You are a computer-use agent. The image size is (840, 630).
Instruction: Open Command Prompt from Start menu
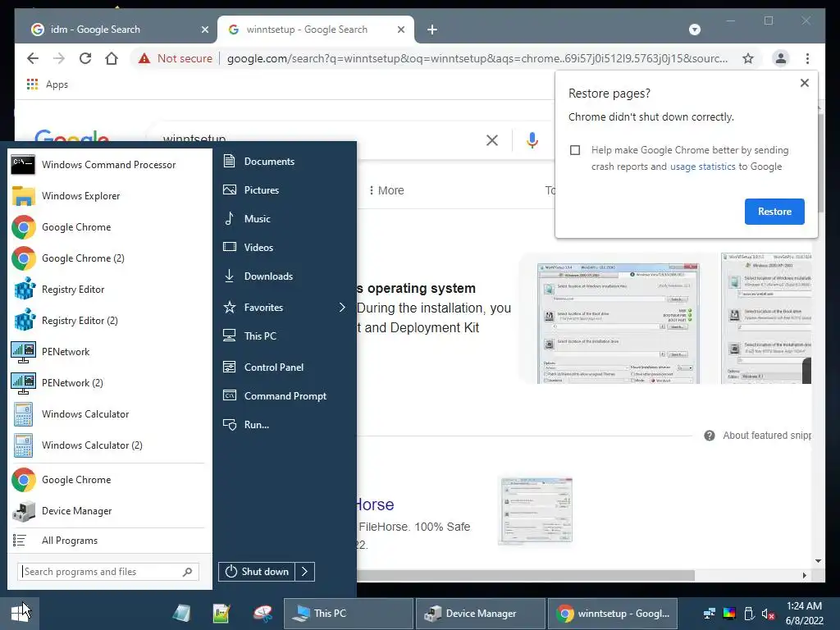coord(285,396)
